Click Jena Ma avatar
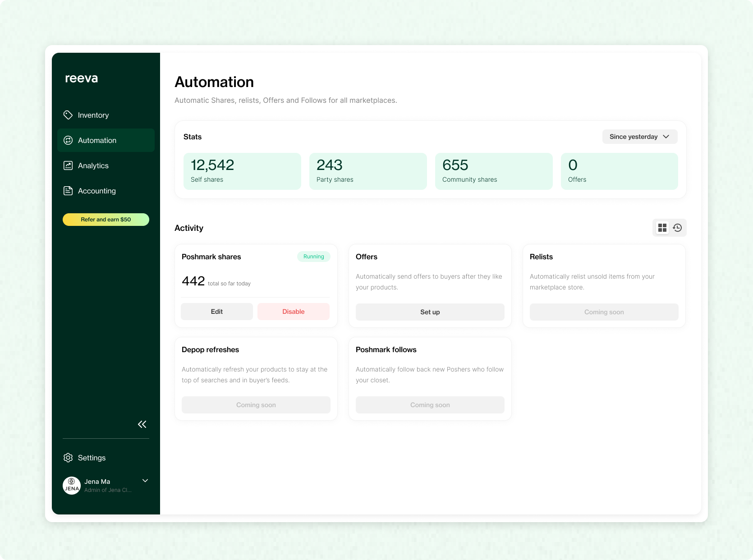 (72, 486)
